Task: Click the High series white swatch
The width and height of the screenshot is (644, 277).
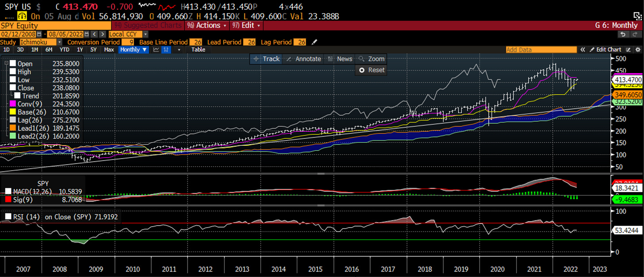Action: 12,72
